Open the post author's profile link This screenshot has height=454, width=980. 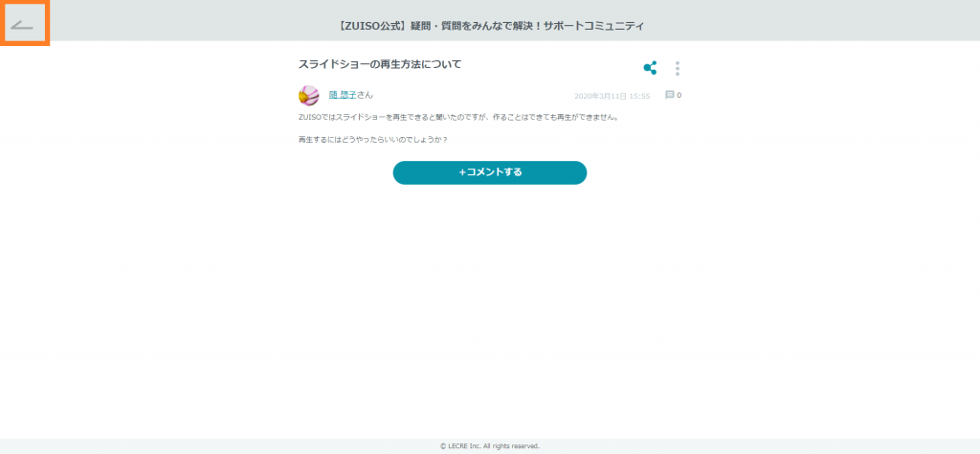click(343, 95)
